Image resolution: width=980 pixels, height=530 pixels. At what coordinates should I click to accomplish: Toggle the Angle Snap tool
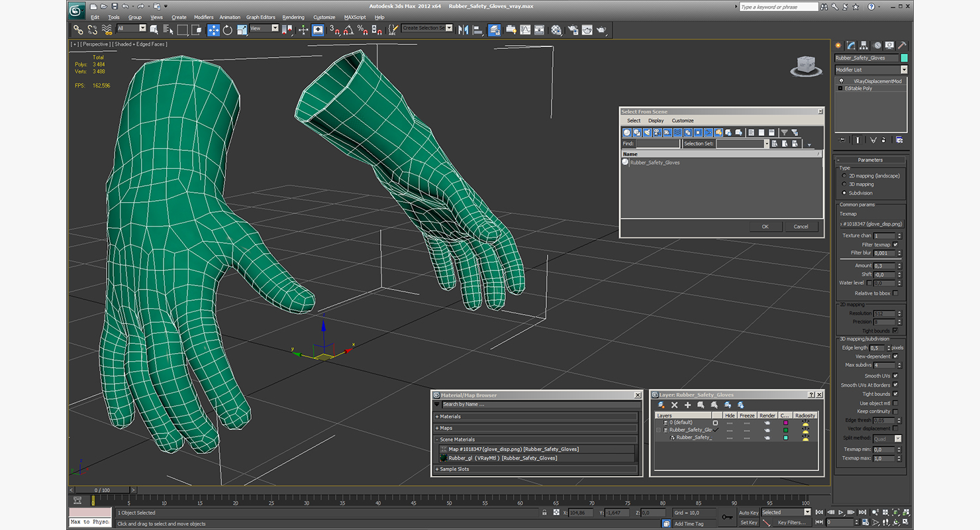[x=348, y=29]
